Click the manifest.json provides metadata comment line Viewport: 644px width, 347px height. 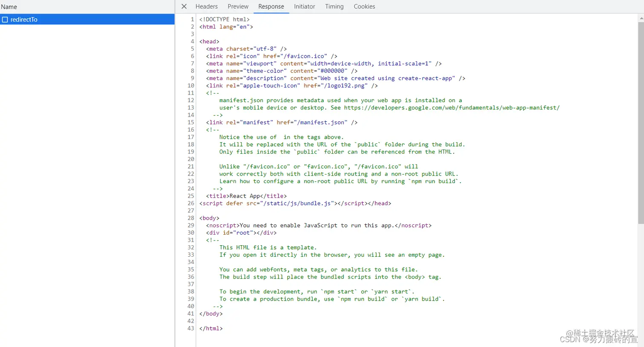(341, 100)
